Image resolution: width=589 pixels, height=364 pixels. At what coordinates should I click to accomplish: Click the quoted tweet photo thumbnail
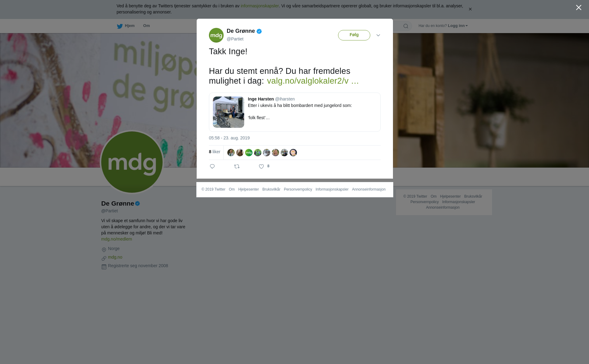tap(229, 112)
